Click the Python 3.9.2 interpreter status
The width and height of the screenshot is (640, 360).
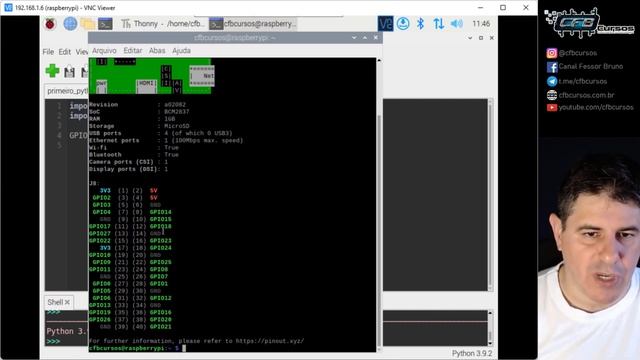click(471, 353)
